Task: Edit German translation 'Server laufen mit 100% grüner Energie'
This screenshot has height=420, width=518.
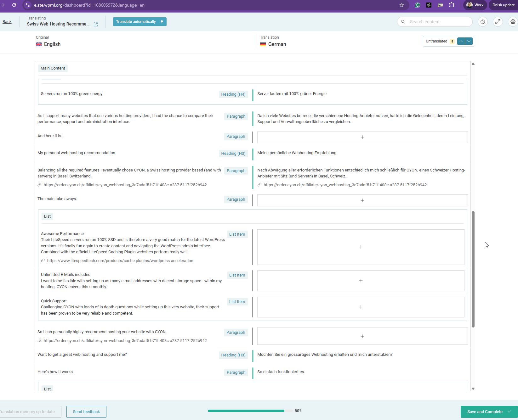Action: pyautogui.click(x=292, y=94)
